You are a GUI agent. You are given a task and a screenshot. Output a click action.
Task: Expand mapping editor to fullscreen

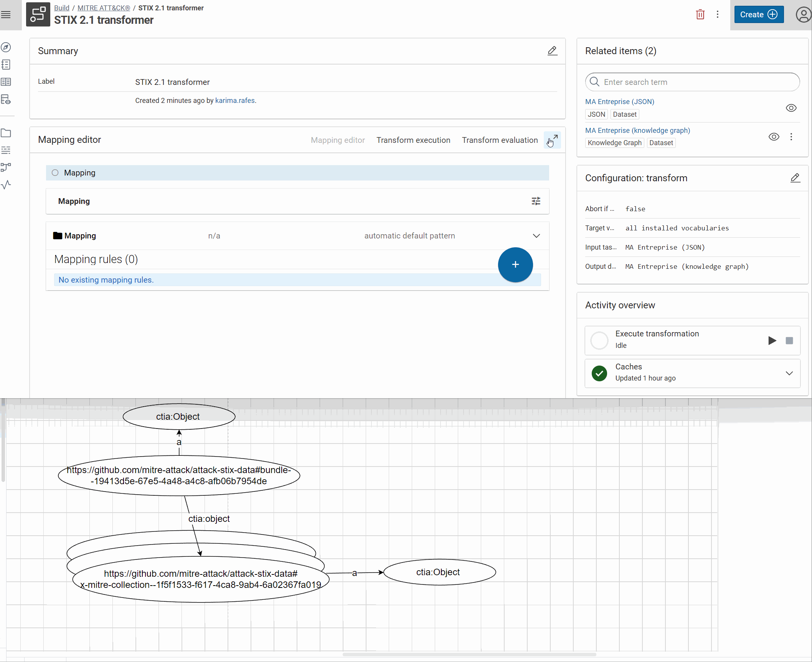pos(553,140)
